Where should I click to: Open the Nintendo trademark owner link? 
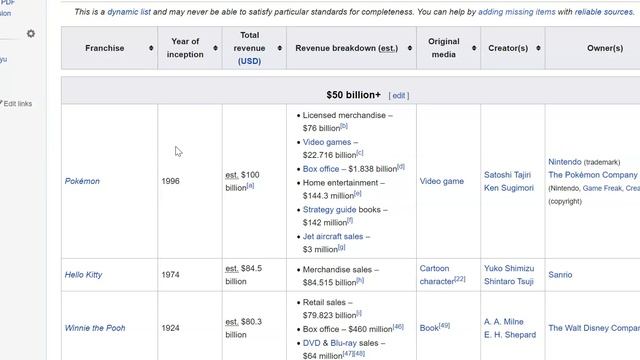click(564, 162)
